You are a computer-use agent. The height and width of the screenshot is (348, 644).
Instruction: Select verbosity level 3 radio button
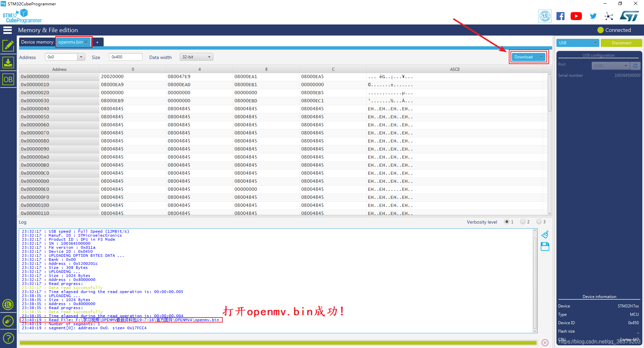(538, 222)
